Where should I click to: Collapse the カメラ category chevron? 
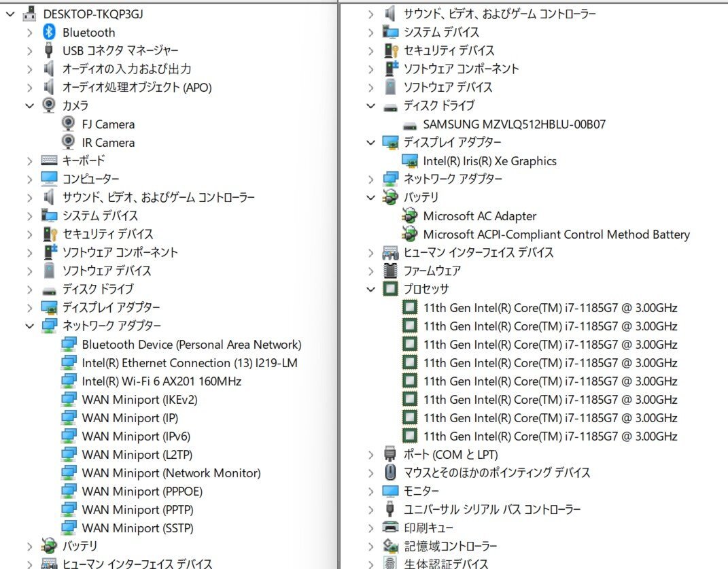pos(30,105)
